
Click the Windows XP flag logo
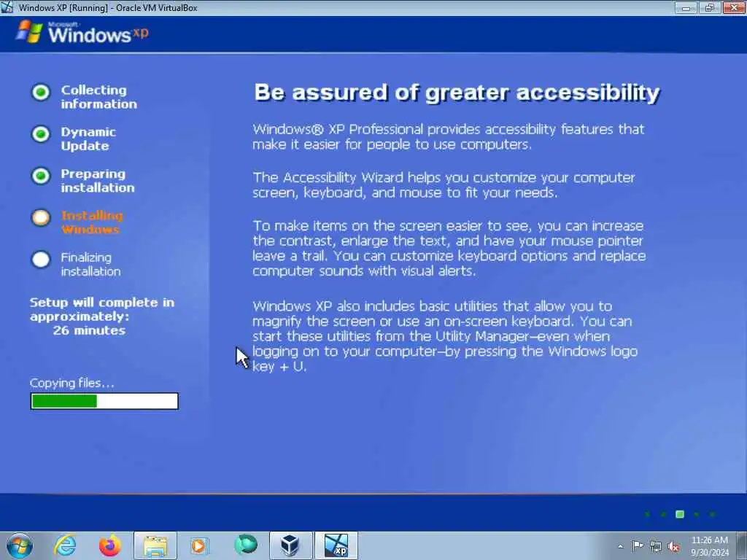(x=29, y=32)
